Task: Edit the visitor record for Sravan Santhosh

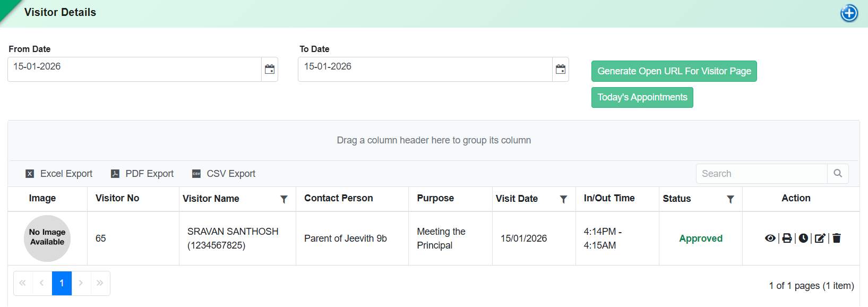Action: point(820,238)
